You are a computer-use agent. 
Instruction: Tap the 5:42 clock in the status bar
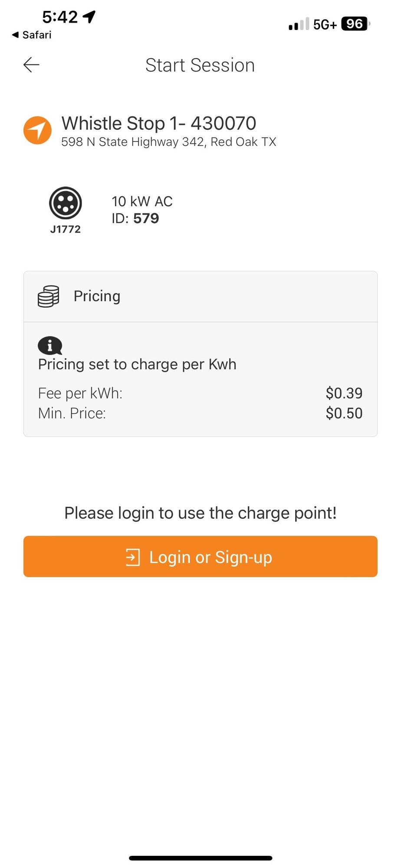click(x=60, y=17)
